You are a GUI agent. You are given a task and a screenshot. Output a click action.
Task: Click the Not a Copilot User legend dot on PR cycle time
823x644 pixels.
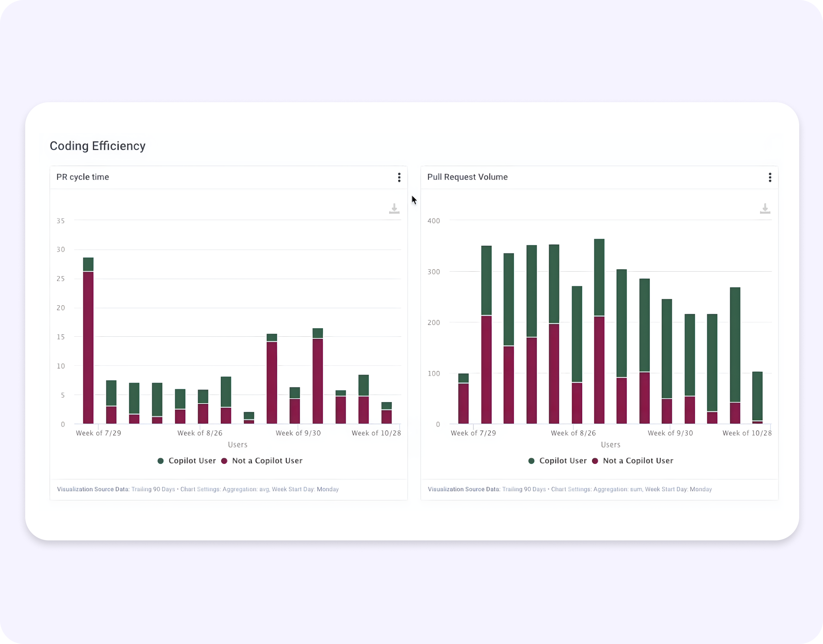224,460
